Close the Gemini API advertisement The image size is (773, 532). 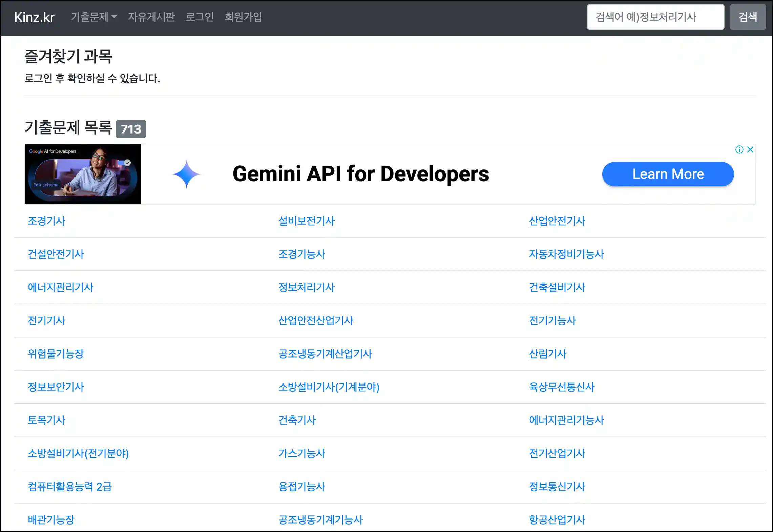(x=750, y=149)
